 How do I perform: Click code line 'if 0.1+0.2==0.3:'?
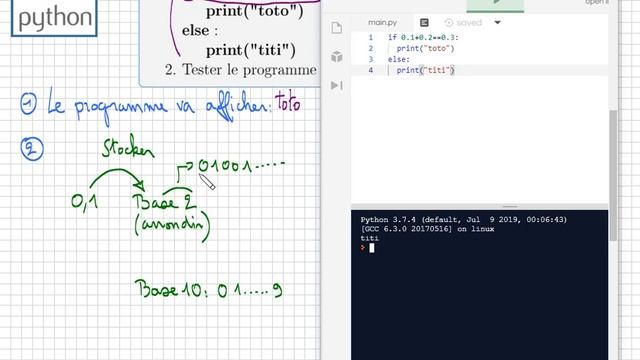pyautogui.click(x=423, y=38)
